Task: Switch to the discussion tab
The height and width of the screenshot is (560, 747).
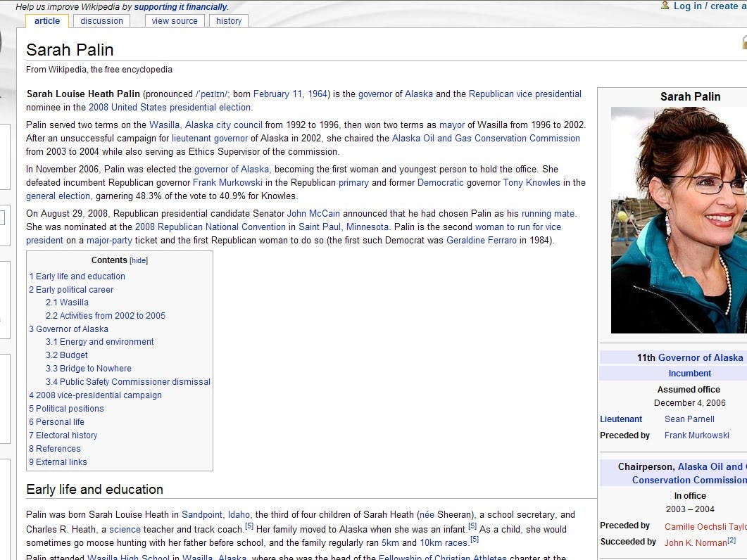Action: pyautogui.click(x=101, y=21)
